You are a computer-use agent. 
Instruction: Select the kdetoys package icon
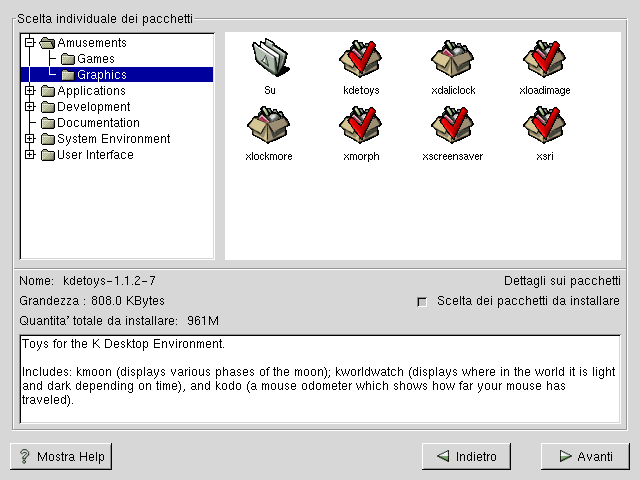coord(361,60)
